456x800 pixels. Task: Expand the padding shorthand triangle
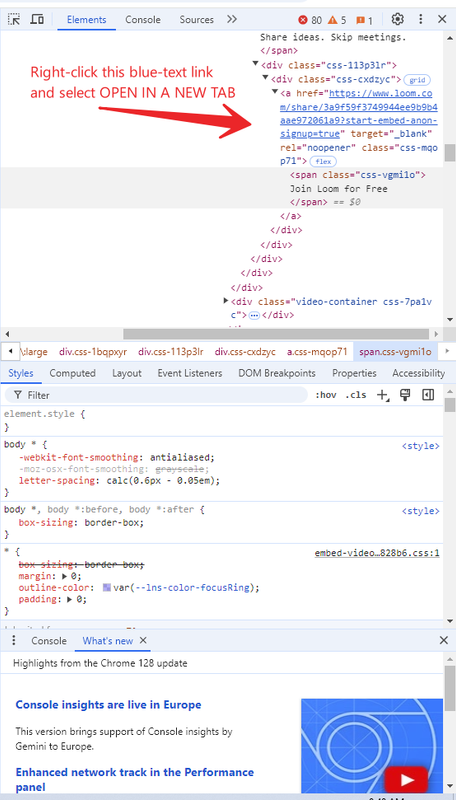coord(69,599)
